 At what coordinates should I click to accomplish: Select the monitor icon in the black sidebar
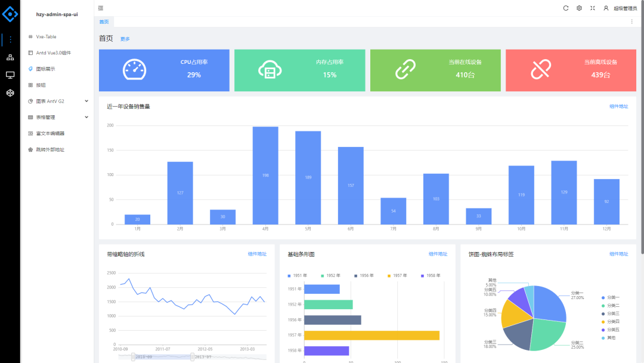tap(10, 75)
